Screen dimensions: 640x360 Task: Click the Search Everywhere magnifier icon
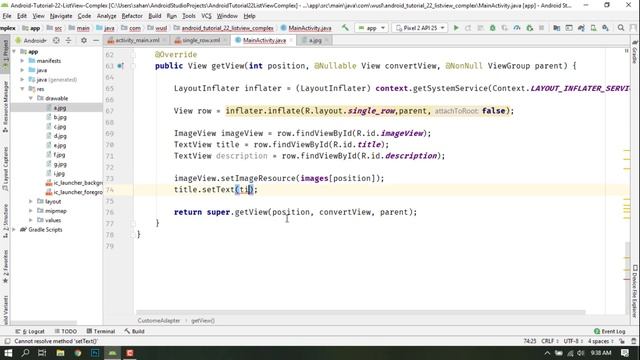click(x=621, y=28)
